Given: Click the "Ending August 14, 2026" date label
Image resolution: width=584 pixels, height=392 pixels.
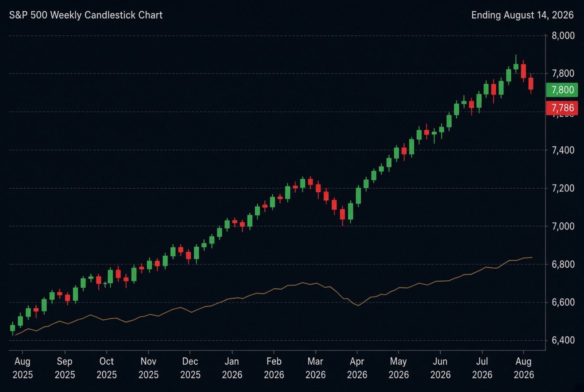Looking at the screenshot, I should click(x=522, y=15).
